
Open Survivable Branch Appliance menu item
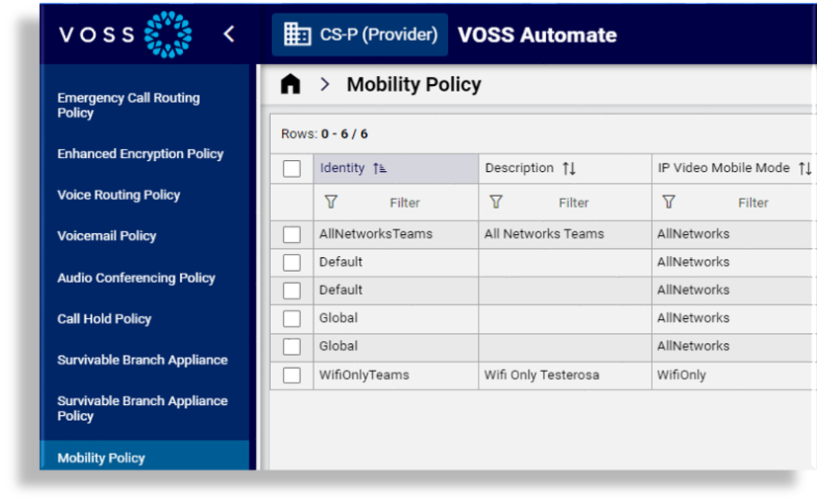click(142, 360)
